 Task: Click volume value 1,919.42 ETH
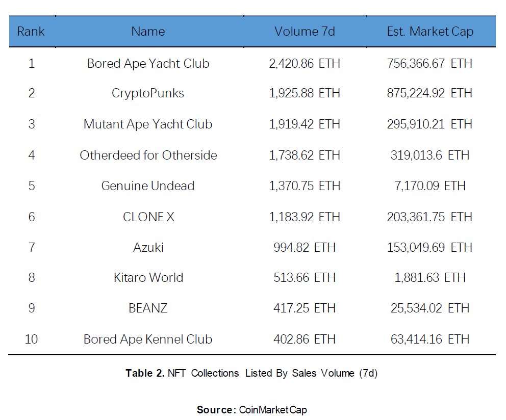305,124
